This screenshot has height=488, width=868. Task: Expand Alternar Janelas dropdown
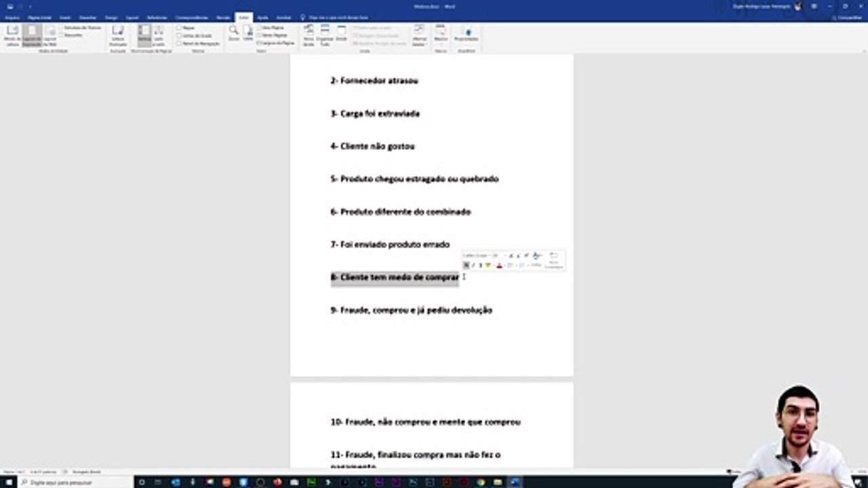point(419,36)
